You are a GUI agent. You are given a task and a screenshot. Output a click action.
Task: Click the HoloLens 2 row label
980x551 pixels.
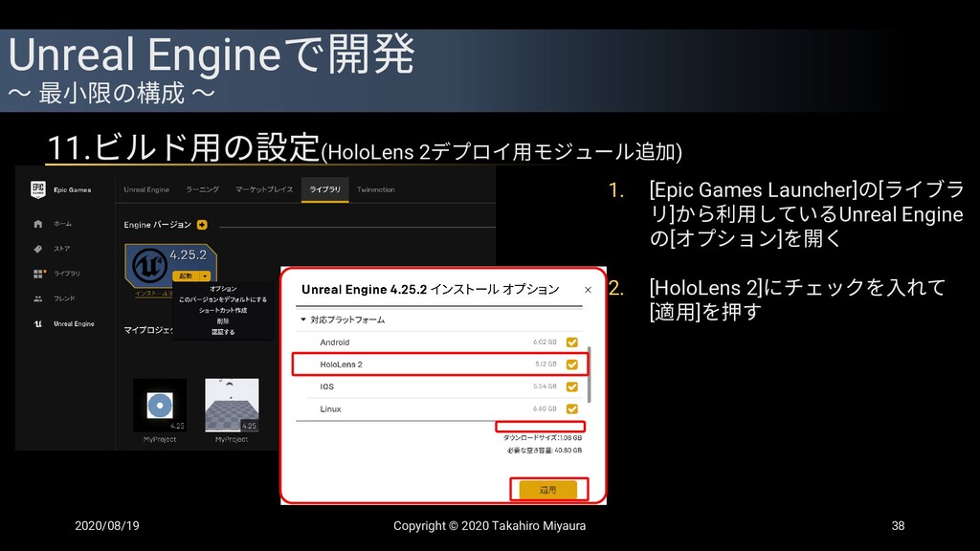(342, 364)
